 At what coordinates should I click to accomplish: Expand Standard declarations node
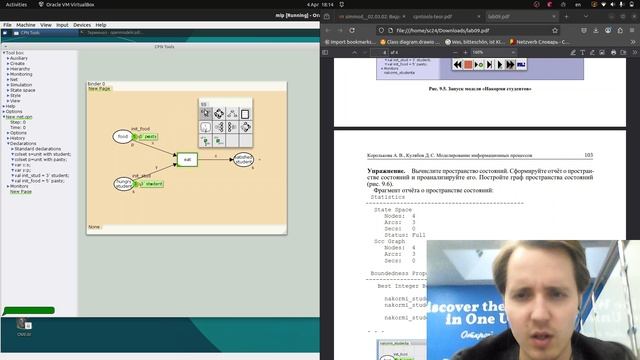point(12,149)
